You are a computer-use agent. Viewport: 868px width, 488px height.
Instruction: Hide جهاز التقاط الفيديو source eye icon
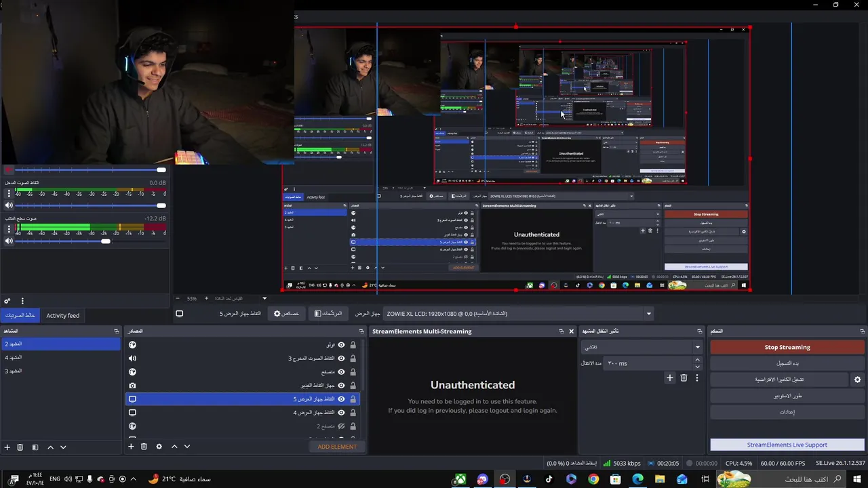click(x=341, y=386)
